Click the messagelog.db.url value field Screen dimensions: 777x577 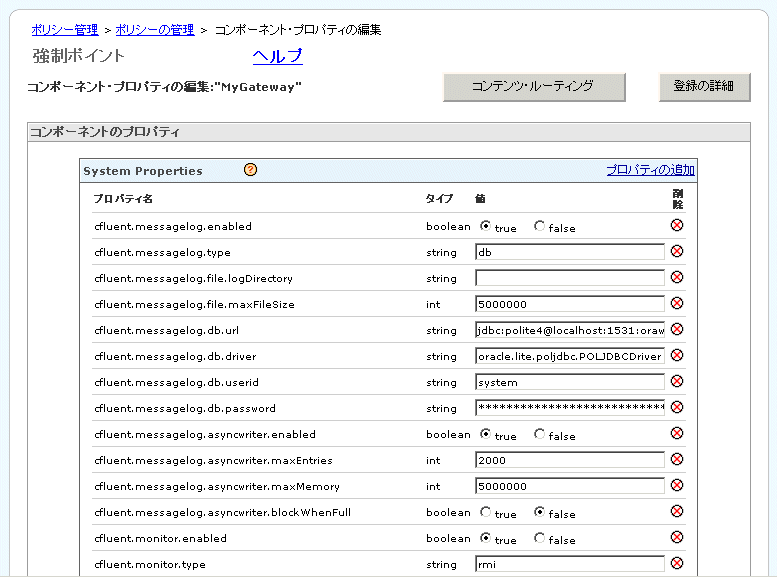570,330
